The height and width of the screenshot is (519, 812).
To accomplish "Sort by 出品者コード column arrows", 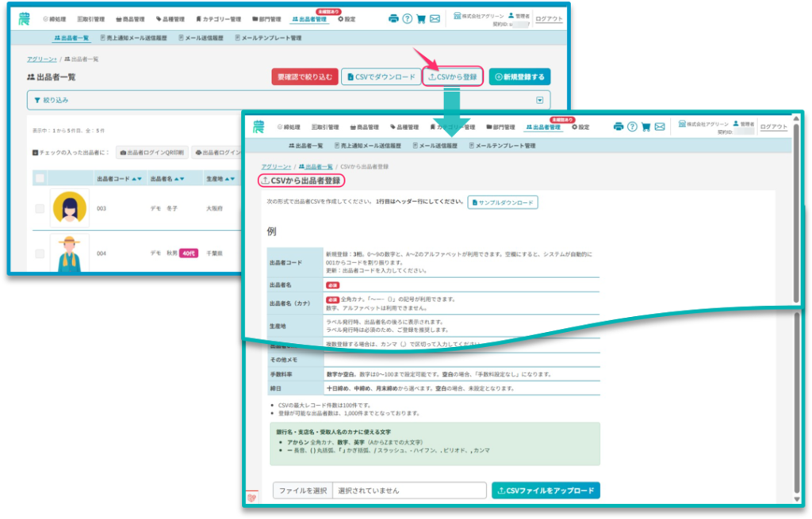I will point(136,178).
